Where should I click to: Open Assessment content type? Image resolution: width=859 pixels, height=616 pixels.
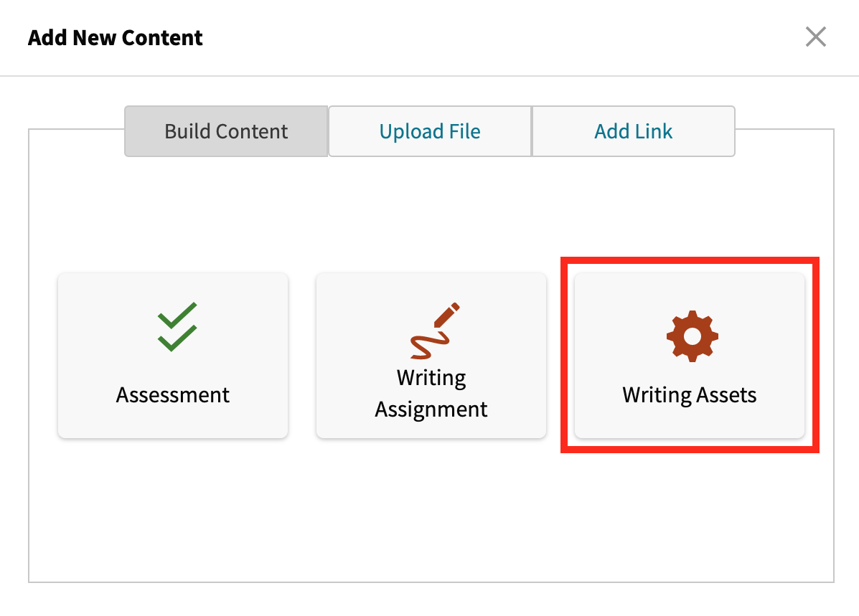172,355
